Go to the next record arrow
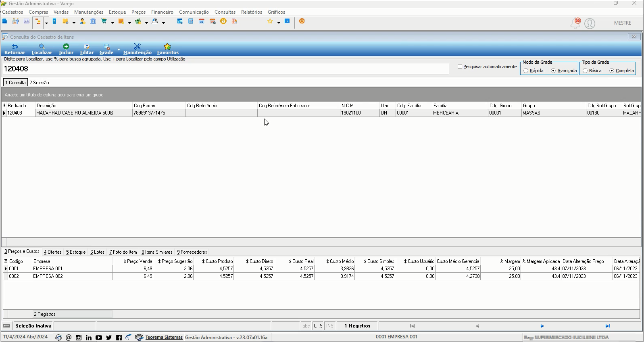644x342 pixels. click(x=542, y=326)
